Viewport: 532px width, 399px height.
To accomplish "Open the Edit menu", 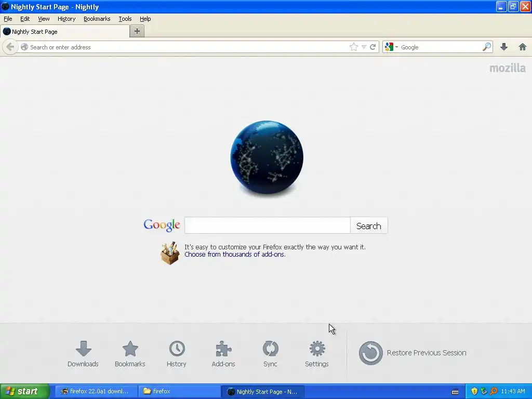I will click(25, 19).
